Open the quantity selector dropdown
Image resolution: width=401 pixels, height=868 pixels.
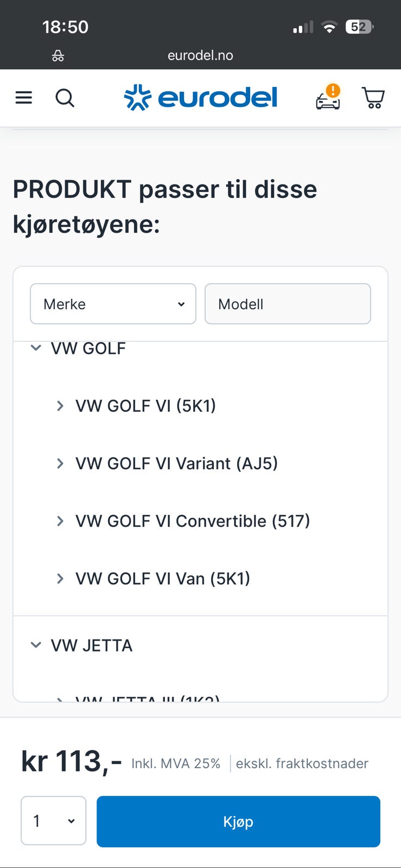tap(53, 821)
